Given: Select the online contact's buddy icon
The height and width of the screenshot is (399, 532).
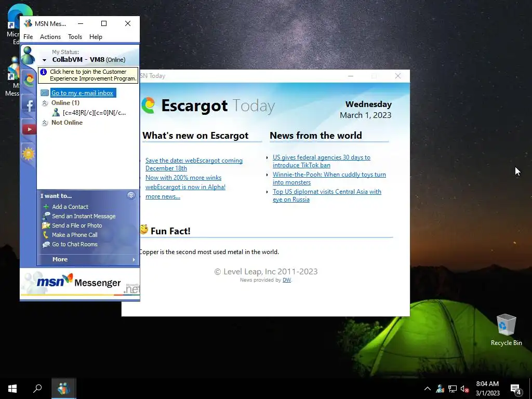Looking at the screenshot, I should 56,113.
